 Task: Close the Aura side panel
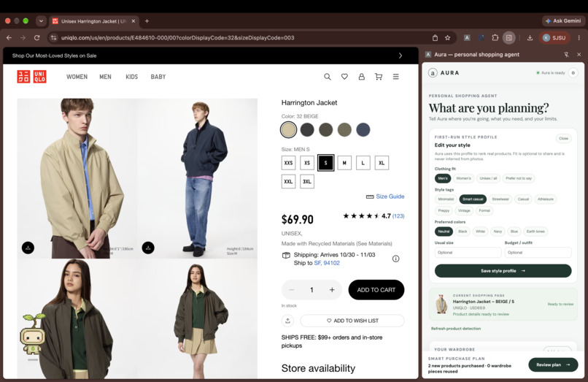pyautogui.click(x=579, y=55)
